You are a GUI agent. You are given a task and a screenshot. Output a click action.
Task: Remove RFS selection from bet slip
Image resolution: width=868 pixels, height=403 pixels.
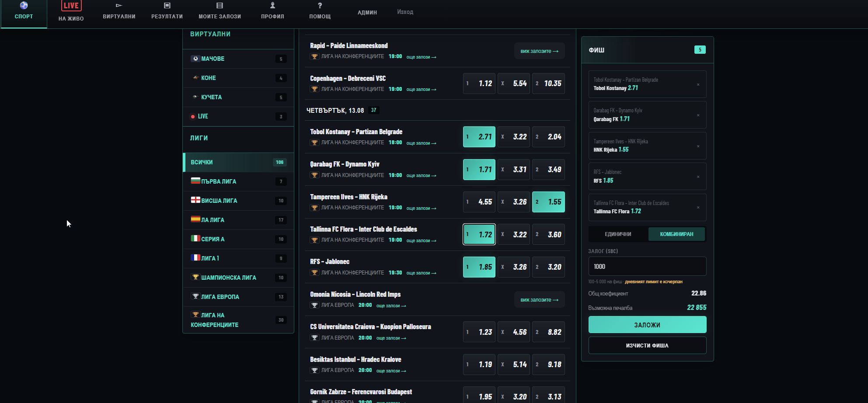(x=698, y=177)
